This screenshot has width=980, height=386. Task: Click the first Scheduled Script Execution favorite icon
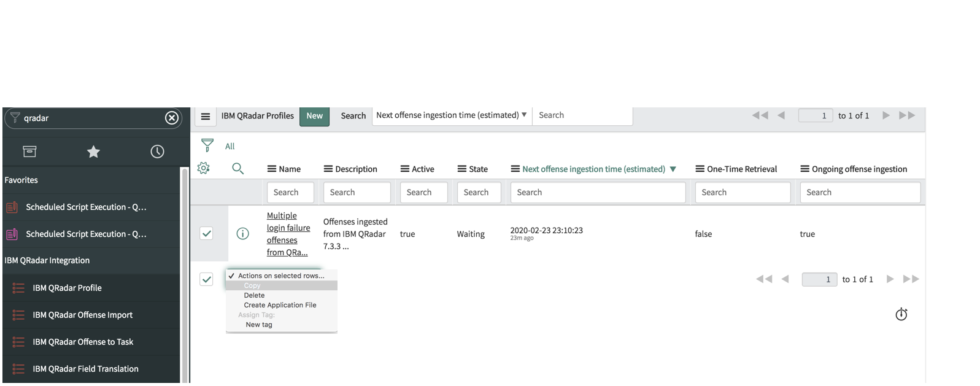(x=12, y=207)
